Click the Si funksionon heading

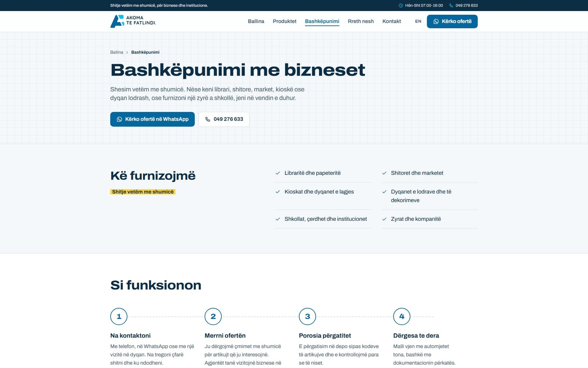[156, 285]
